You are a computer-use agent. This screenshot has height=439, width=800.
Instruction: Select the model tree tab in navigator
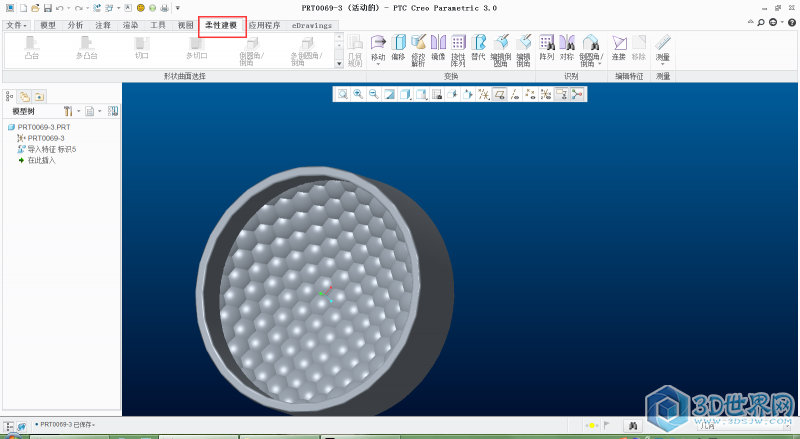[x=10, y=96]
